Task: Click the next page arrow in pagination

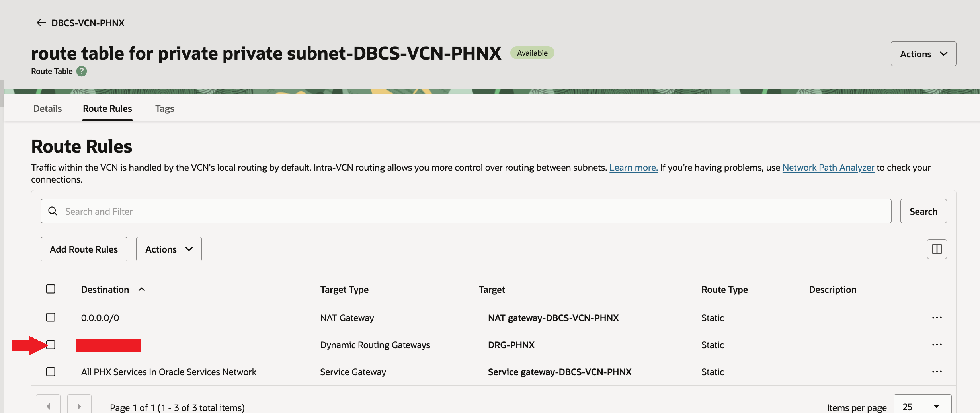Action: coord(79,406)
